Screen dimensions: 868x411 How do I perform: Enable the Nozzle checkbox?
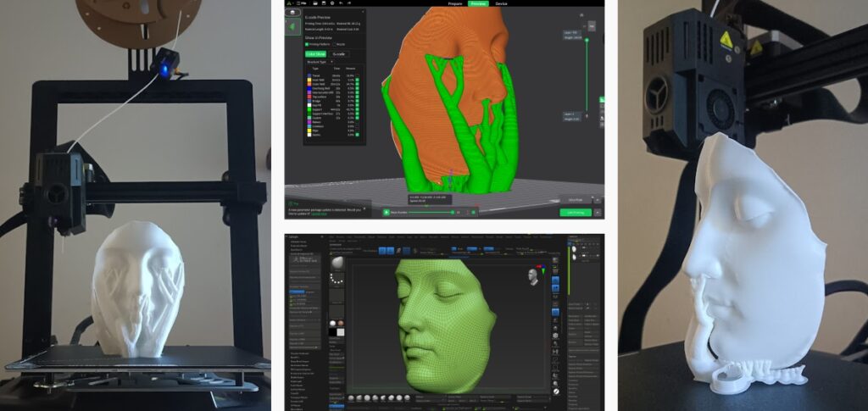[336, 43]
